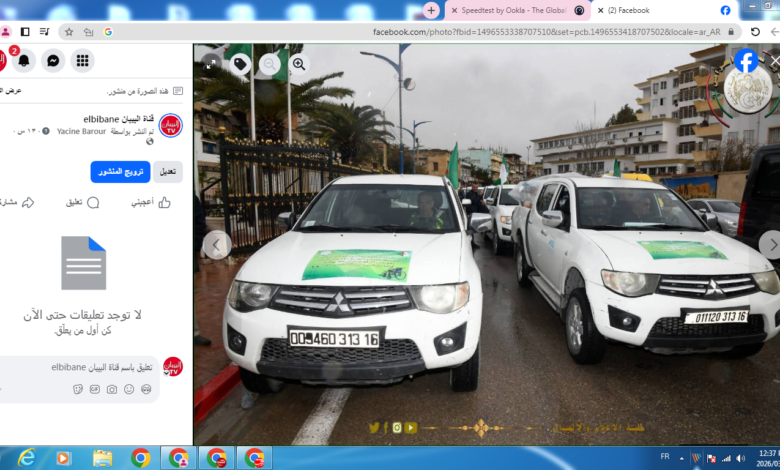Like the photo with أعجبني

click(151, 202)
